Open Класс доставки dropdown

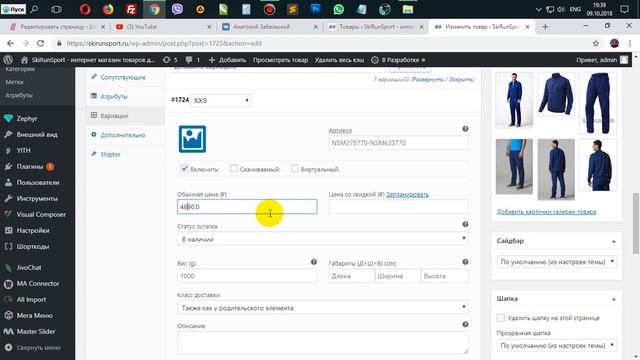coord(323,307)
